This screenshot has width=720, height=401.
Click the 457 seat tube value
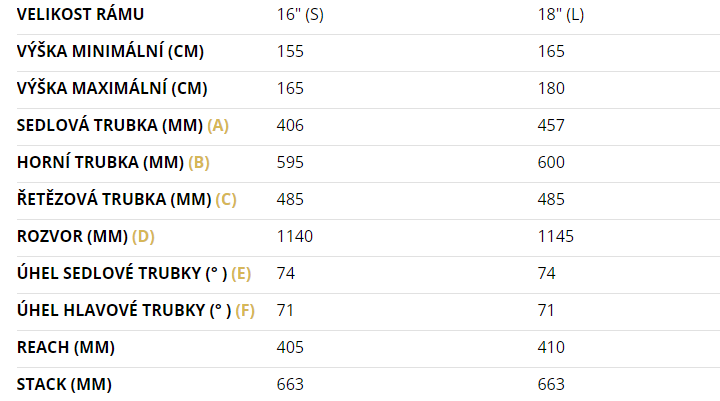(x=551, y=125)
